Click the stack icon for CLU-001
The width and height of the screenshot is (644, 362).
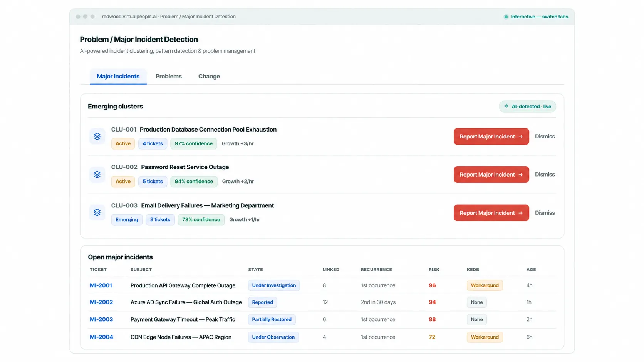point(97,137)
